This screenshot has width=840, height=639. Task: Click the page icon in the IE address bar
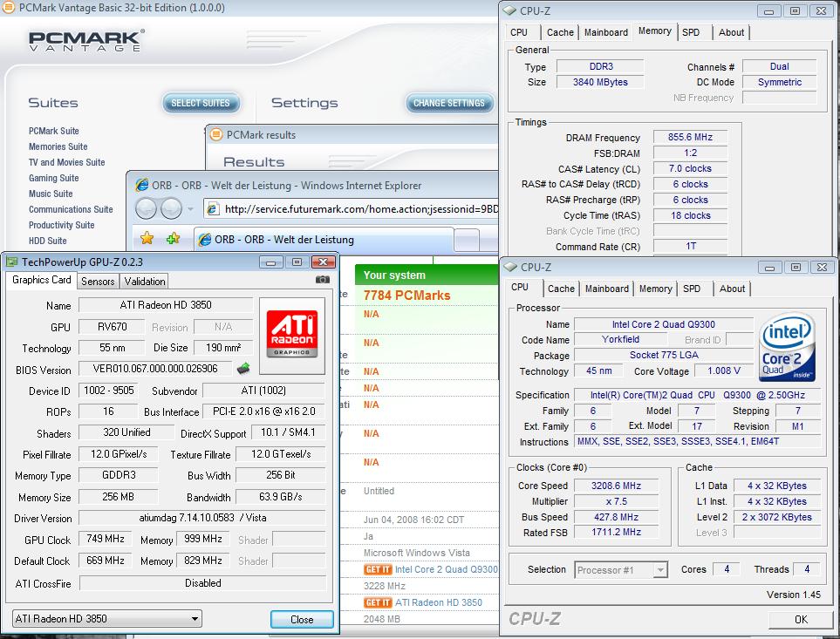(x=213, y=208)
